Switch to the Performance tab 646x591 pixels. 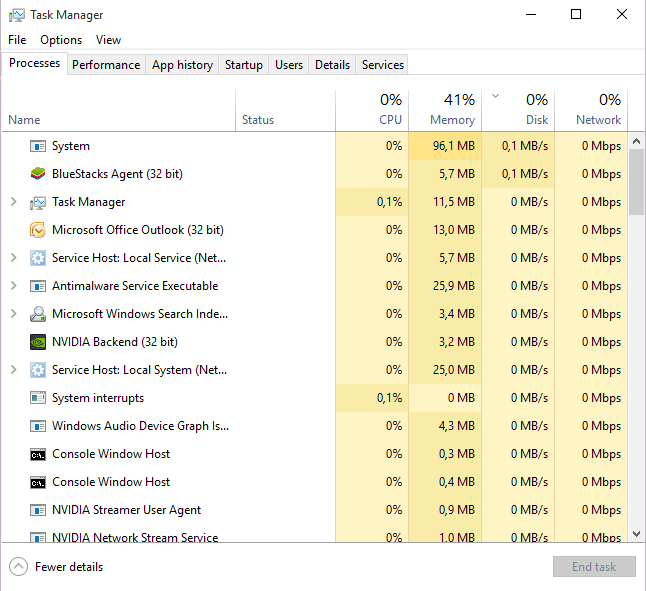[106, 65]
